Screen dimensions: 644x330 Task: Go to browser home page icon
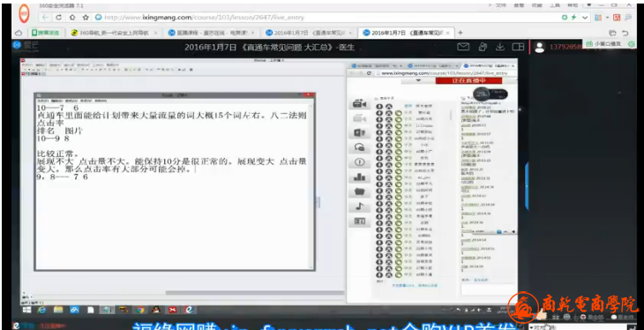pos(71,18)
